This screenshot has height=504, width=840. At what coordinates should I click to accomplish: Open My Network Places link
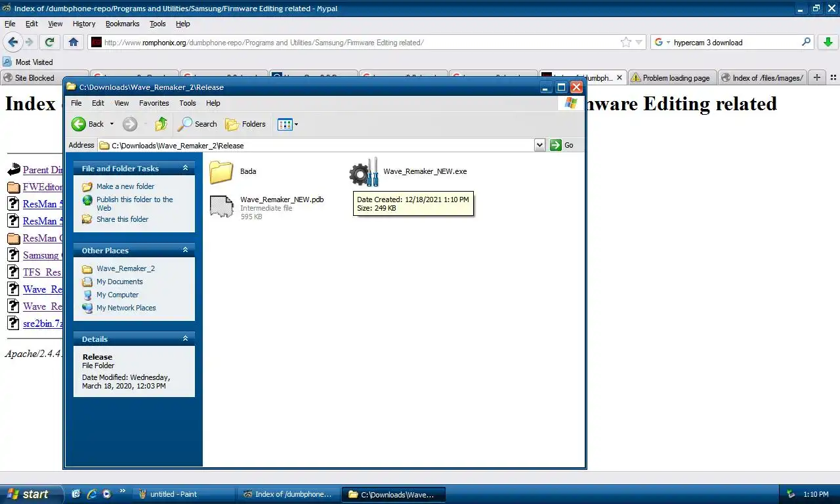point(126,308)
